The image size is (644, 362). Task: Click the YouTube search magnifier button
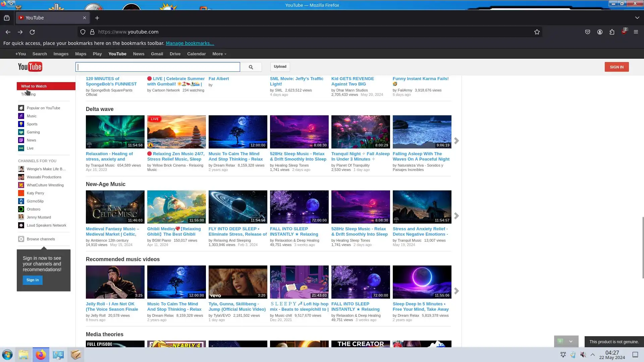tap(251, 67)
